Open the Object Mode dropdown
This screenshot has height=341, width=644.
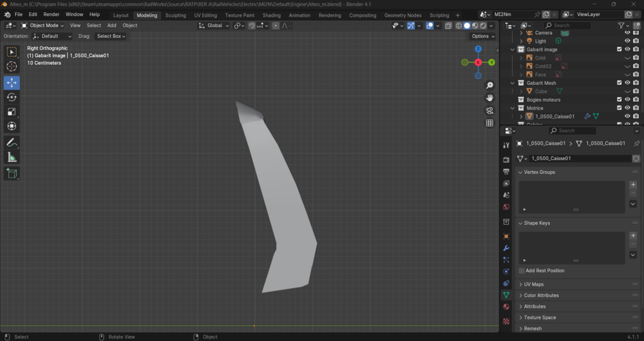pos(43,26)
